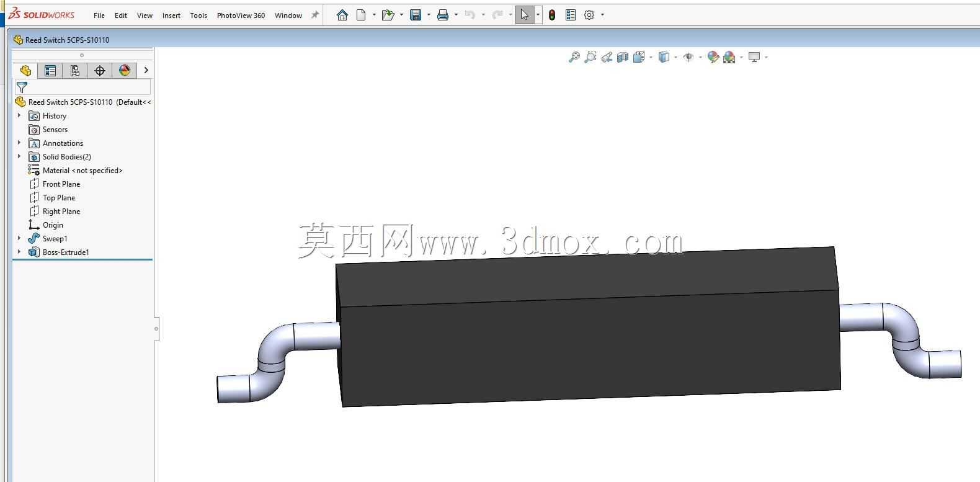Open View Orientation dropdown arrow
This screenshot has width=980, height=482.
pos(651,57)
